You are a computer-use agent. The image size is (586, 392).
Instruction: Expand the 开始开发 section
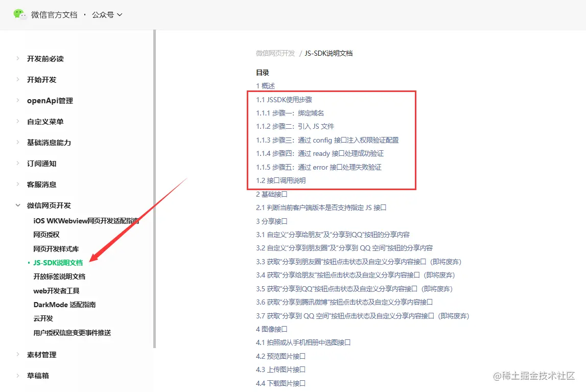(41, 80)
